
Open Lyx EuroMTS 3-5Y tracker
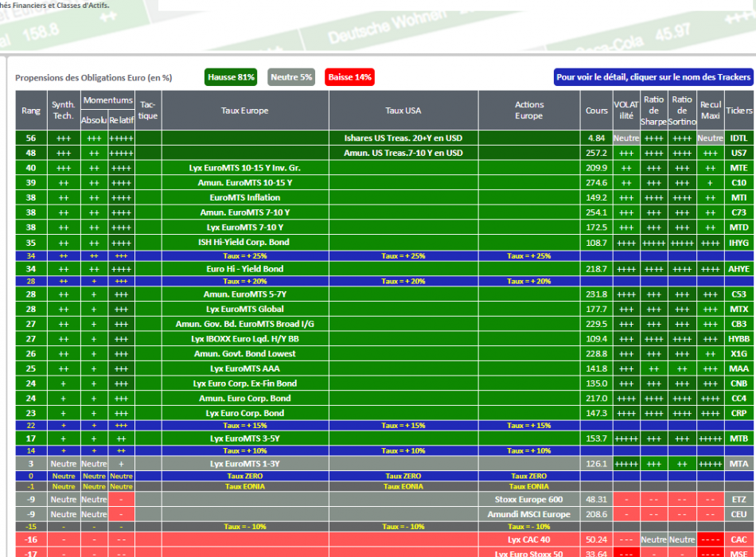click(x=244, y=438)
